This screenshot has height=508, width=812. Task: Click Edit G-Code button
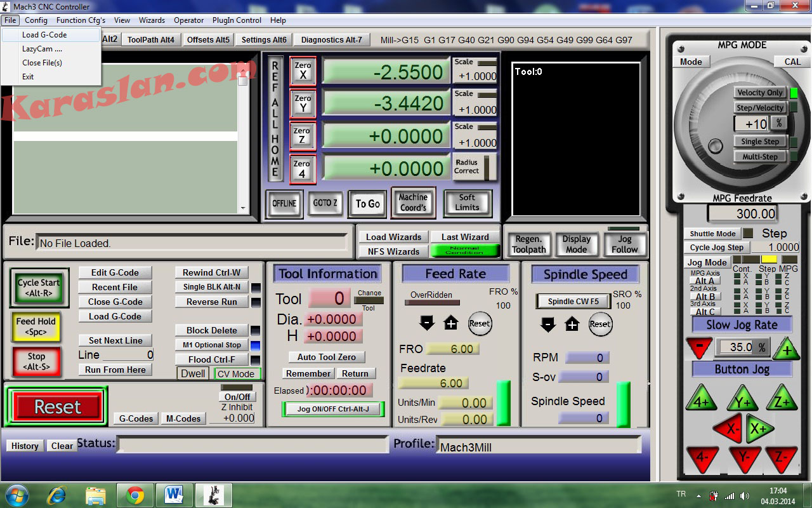pos(115,272)
